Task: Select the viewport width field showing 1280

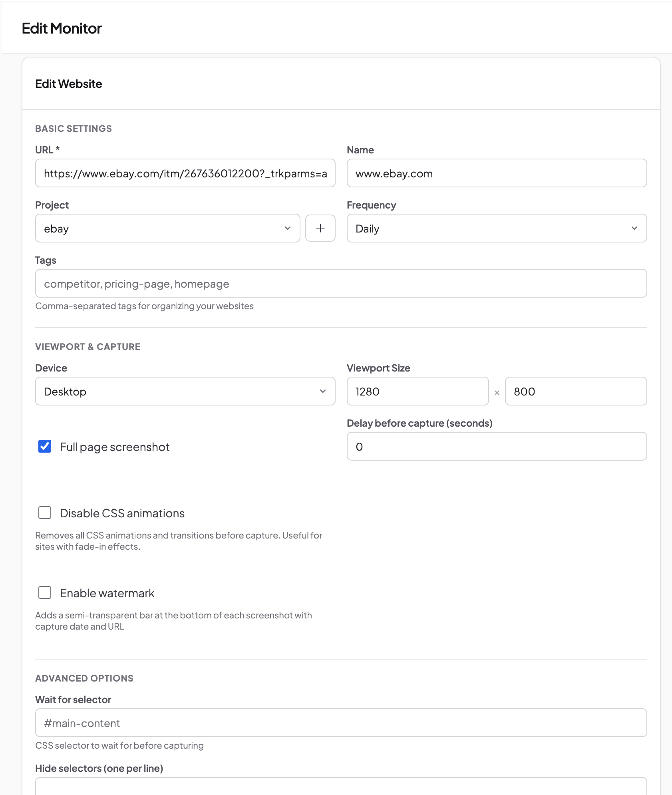Action: pyautogui.click(x=417, y=392)
